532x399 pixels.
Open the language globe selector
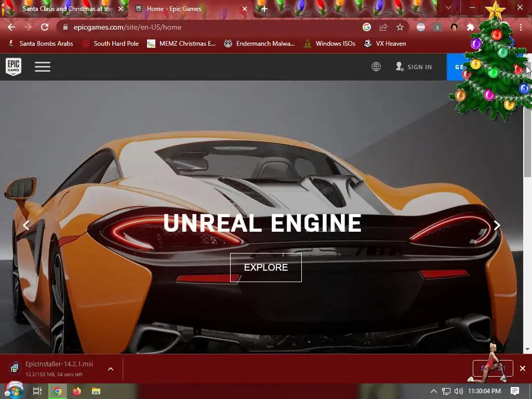click(x=376, y=66)
